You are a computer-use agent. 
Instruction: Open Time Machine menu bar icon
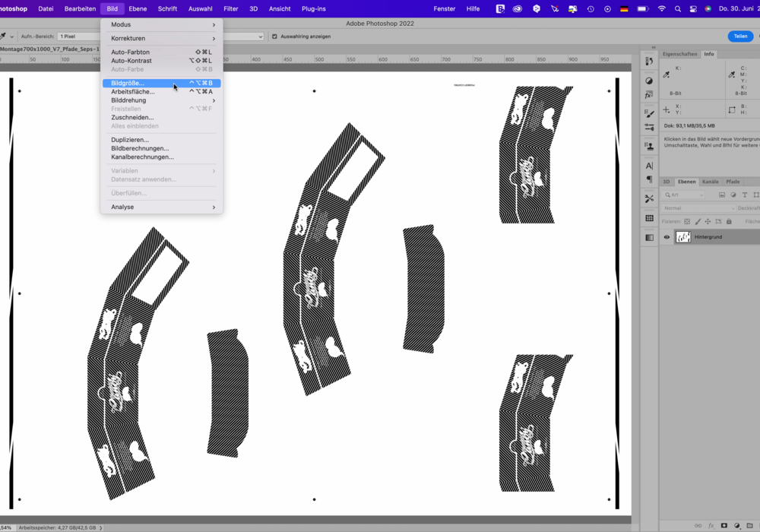click(x=591, y=8)
